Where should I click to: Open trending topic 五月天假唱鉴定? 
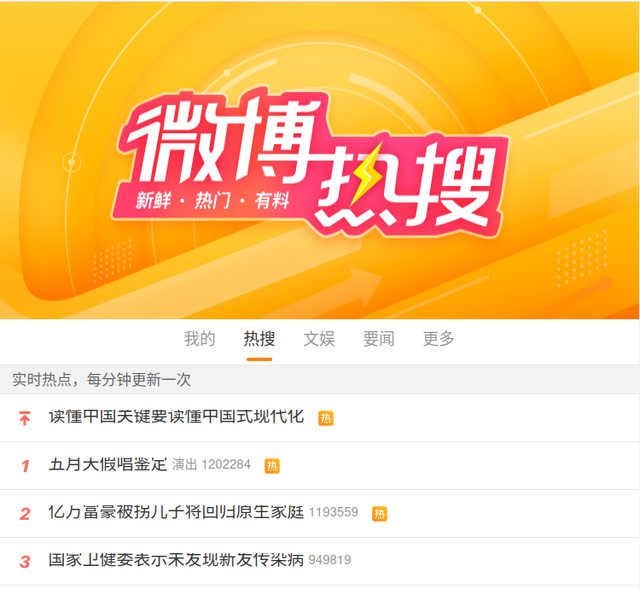108,465
